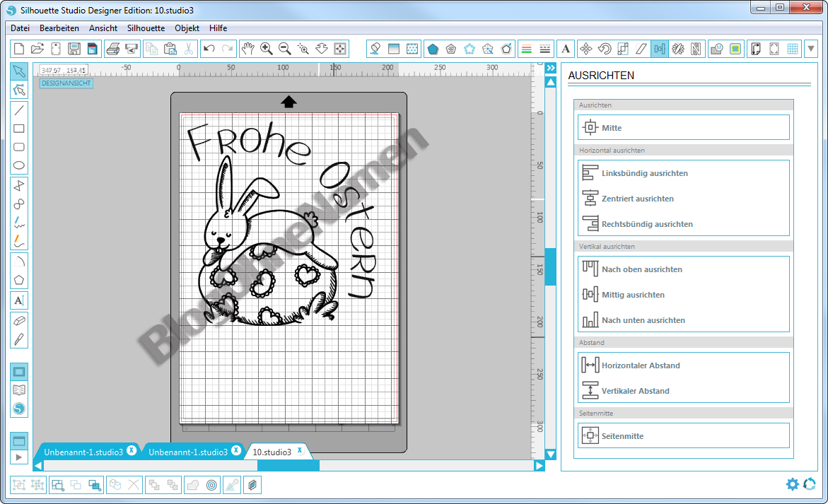This screenshot has height=504, width=828.
Task: Open the Objekt menu
Action: click(187, 28)
